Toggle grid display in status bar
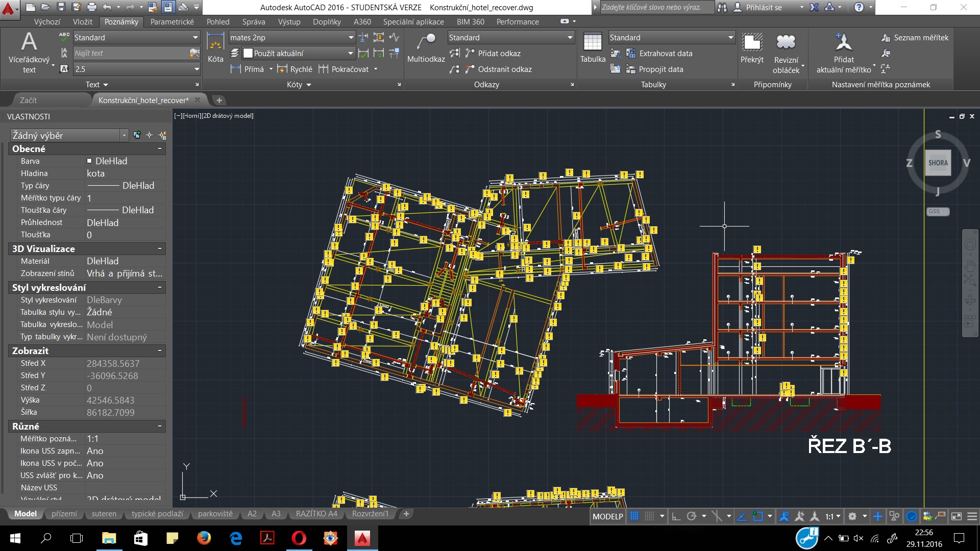The height and width of the screenshot is (551, 980). point(634,516)
